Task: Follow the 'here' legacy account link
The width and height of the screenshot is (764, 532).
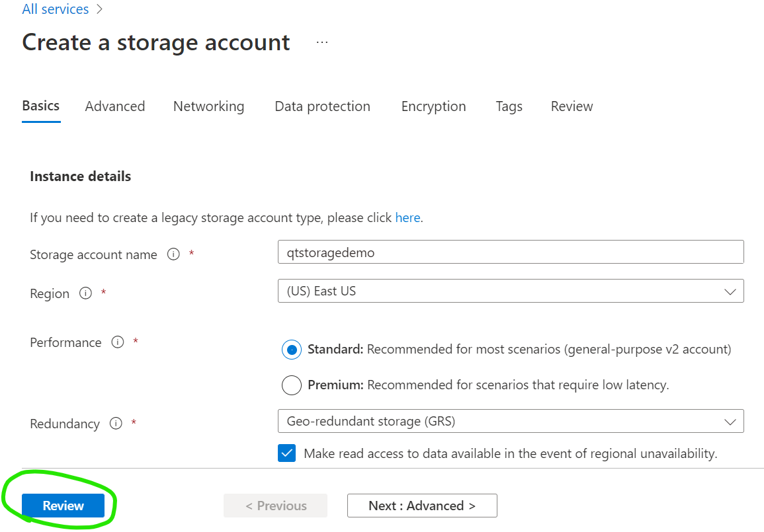Action: tap(408, 217)
